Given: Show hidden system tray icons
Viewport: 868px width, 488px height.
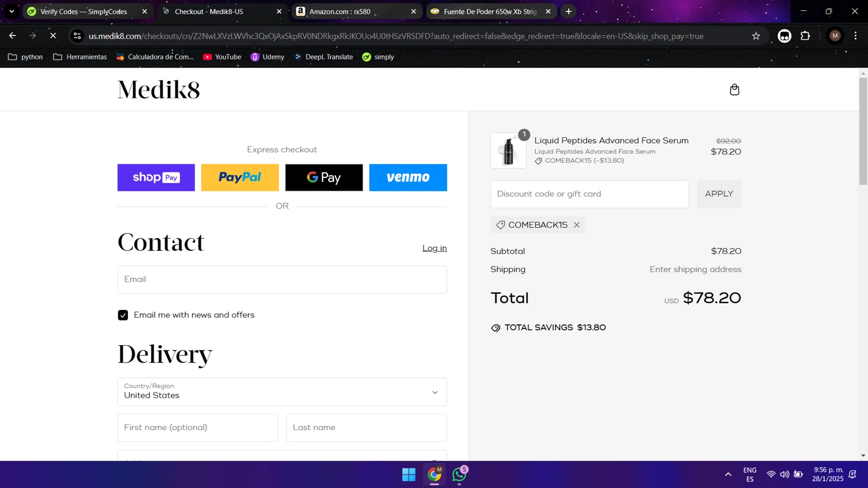Looking at the screenshot, I should [728, 475].
